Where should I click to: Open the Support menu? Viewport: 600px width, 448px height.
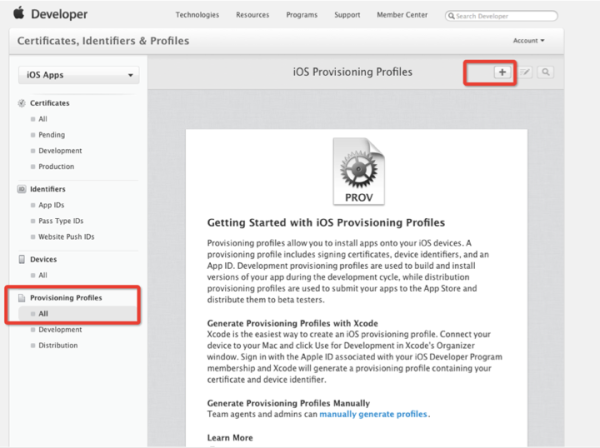tap(347, 15)
